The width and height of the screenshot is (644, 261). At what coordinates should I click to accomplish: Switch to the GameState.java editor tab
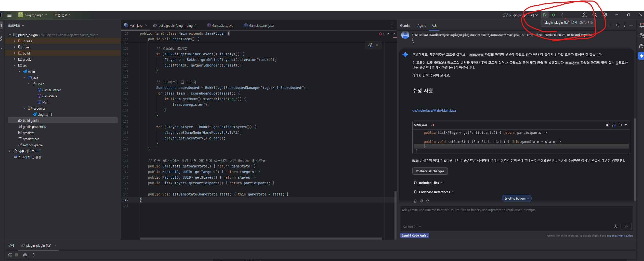coord(222,26)
